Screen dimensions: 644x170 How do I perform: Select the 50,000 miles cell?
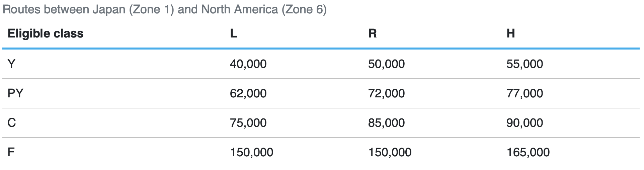[x=386, y=64]
